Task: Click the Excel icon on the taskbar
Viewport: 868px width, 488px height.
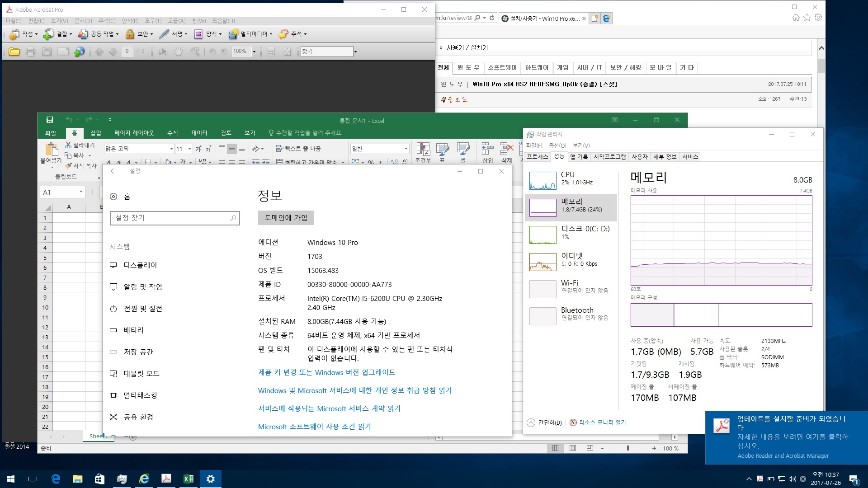Action: (188, 479)
